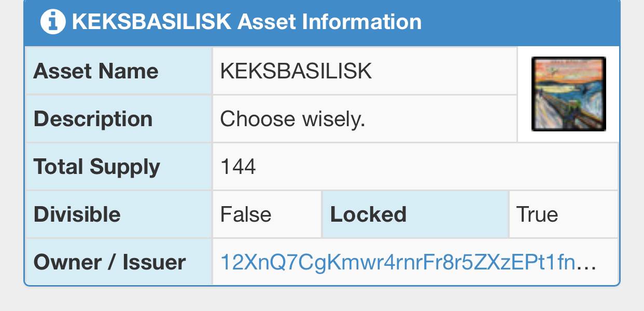Select the Locked label cell
The image size is (644, 311).
pyautogui.click(x=415, y=214)
